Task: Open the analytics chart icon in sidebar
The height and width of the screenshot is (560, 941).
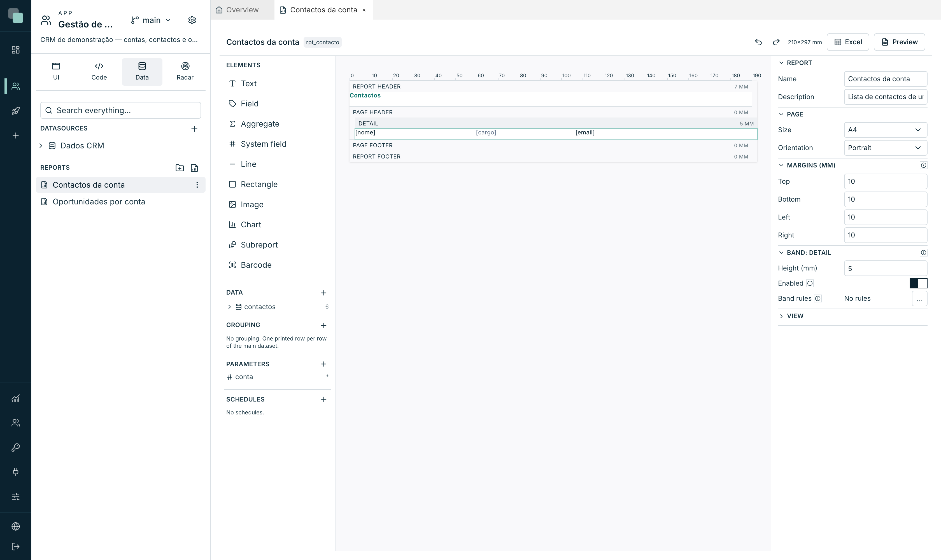Action: [x=15, y=398]
